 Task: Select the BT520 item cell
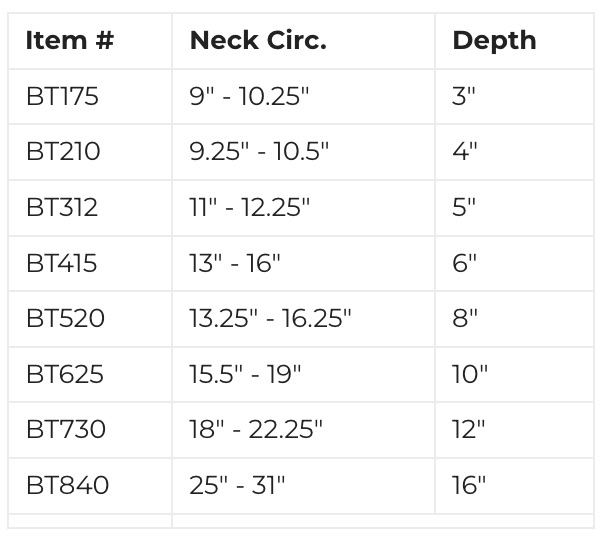pos(65,319)
